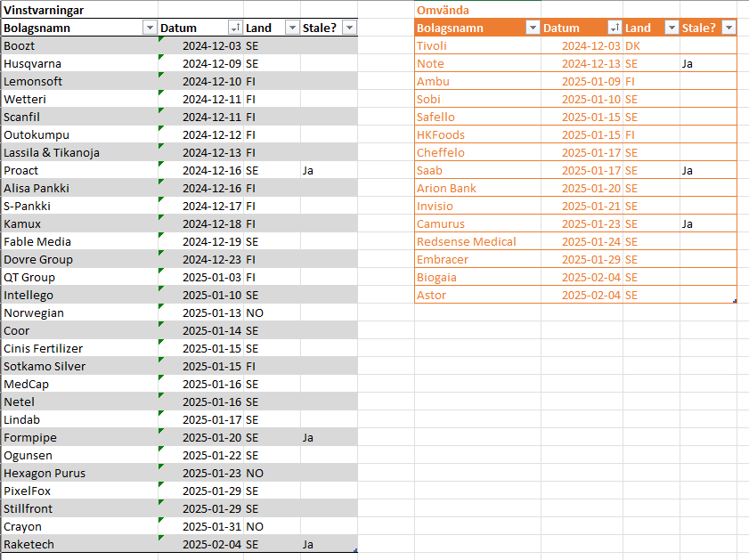Viewport: 749px width, 560px height.
Task: Select the Husqvarna cell
Action: tap(80, 63)
